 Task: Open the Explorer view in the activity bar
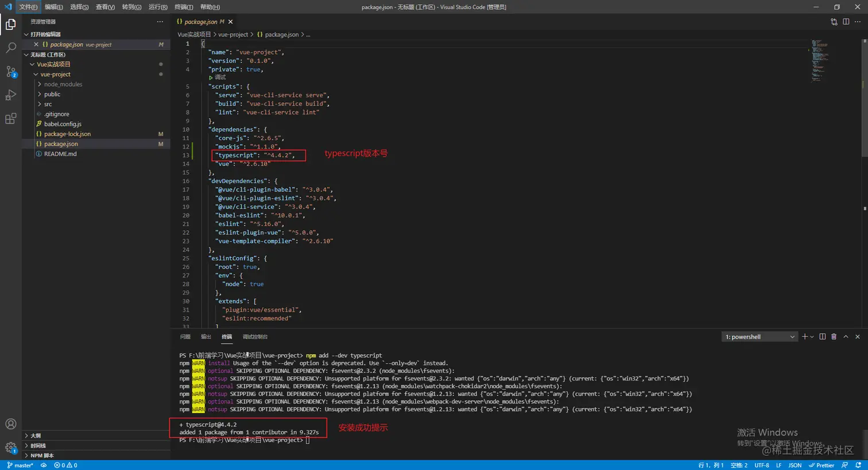tap(11, 24)
